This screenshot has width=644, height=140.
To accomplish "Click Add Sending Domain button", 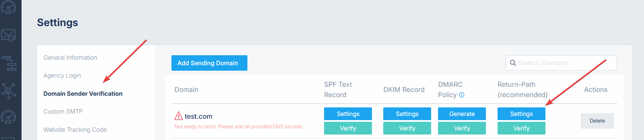I will 209,63.
